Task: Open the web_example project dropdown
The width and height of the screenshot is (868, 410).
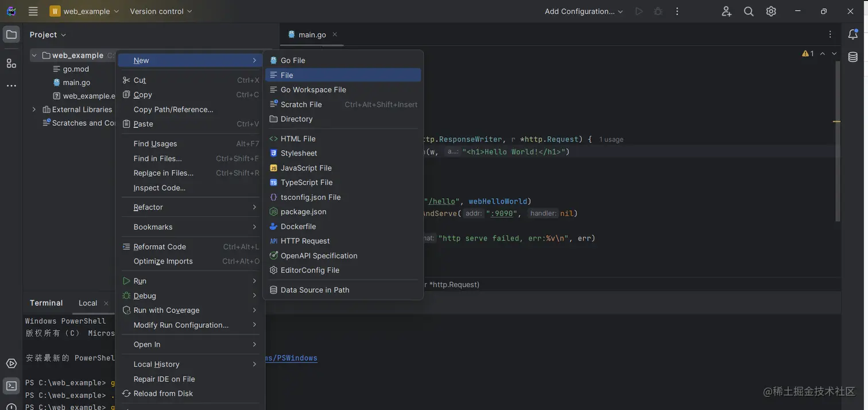Action: [85, 11]
